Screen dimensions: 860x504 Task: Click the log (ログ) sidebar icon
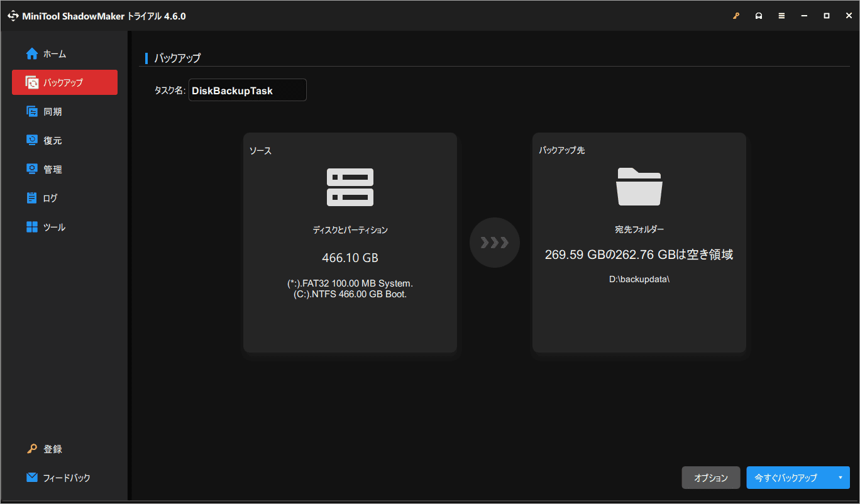pos(32,198)
